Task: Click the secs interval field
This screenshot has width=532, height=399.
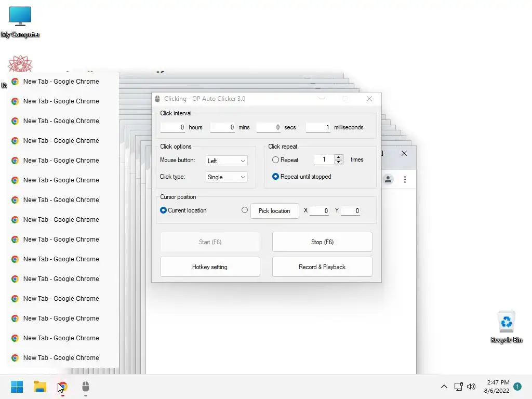Action: pyautogui.click(x=269, y=127)
